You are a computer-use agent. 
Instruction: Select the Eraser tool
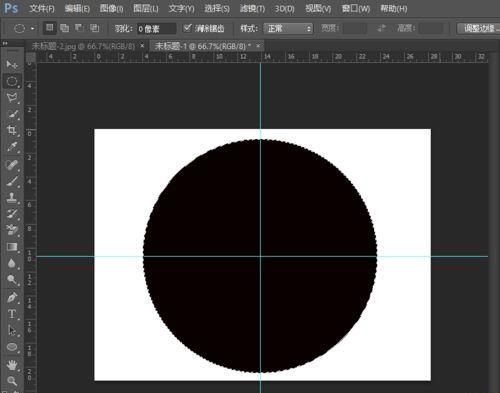pos(12,230)
